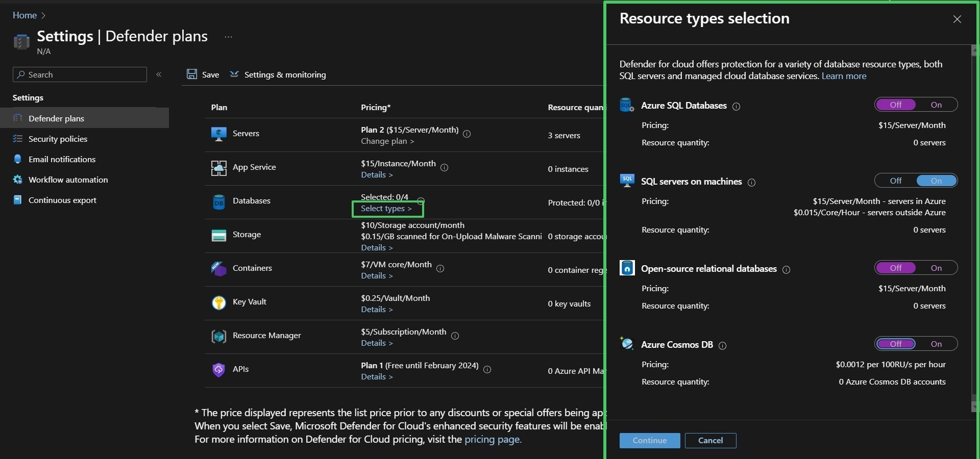Click the Continue button
Image resolution: width=980 pixels, height=459 pixels.
[x=650, y=441]
